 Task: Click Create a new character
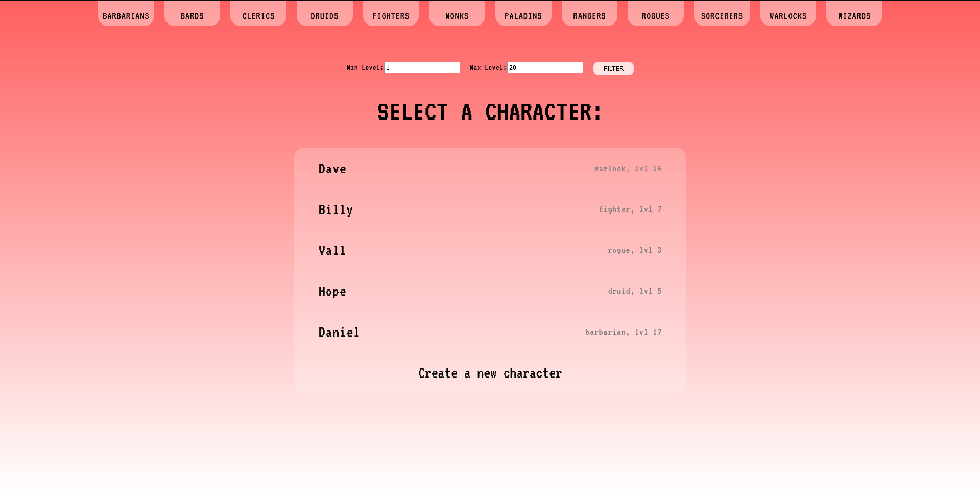(x=490, y=373)
